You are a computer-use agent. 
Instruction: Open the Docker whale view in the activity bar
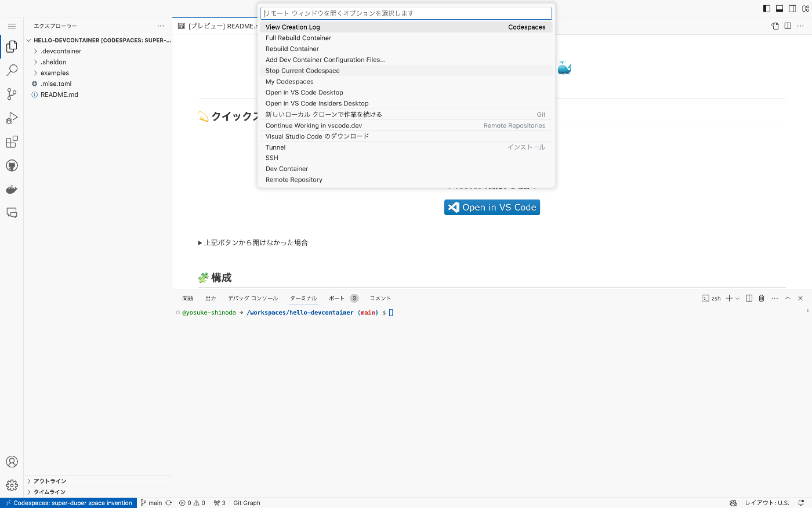[x=12, y=189]
